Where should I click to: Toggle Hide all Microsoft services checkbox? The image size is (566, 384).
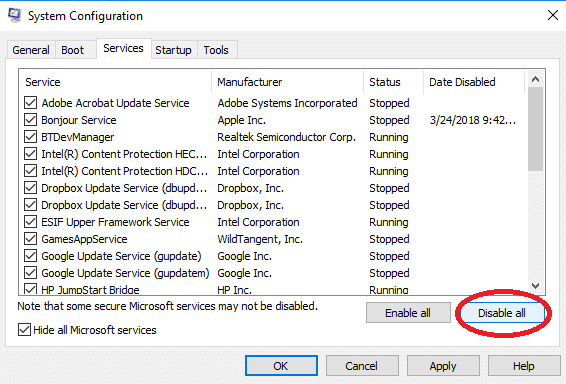click(x=24, y=330)
